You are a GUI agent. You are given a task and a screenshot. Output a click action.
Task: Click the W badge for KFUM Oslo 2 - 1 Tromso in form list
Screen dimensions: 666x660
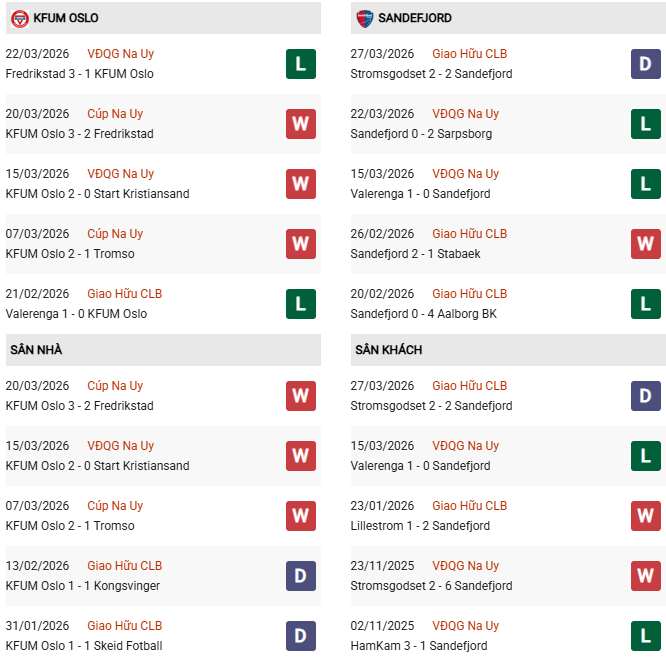pos(301,243)
